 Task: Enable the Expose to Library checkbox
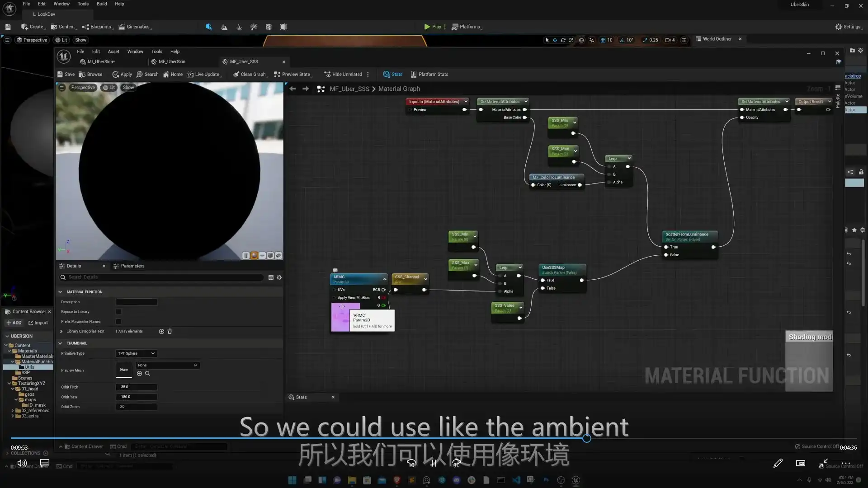[118, 312]
